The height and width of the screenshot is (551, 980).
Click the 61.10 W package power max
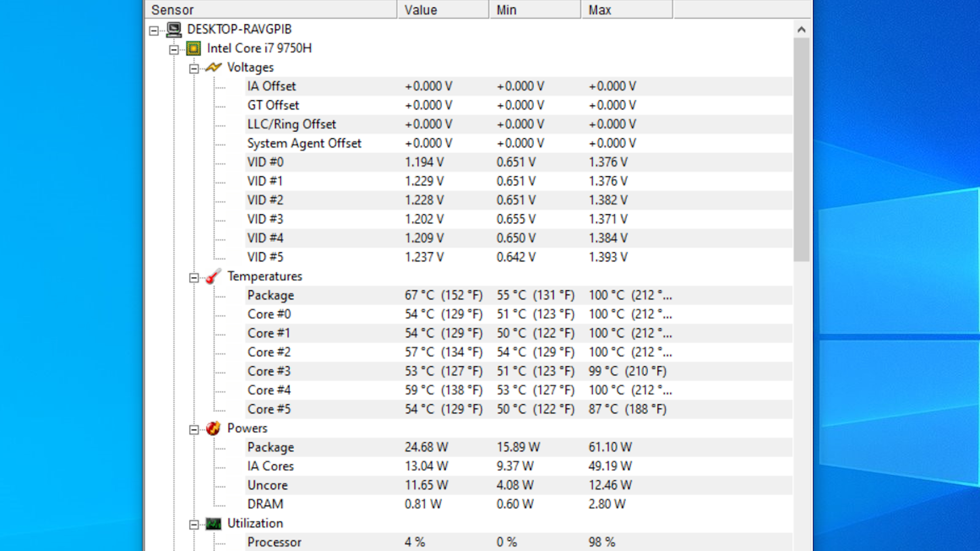point(610,447)
